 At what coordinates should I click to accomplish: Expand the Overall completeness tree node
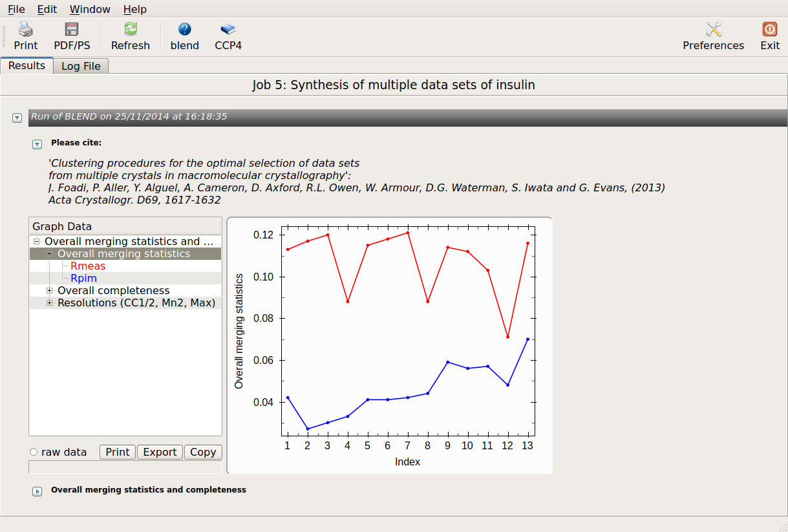(50, 291)
